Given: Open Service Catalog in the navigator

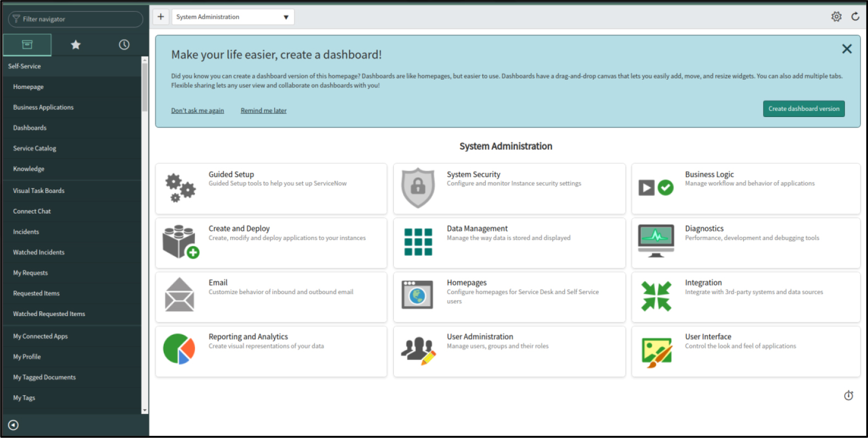Looking at the screenshot, I should [x=71, y=148].
